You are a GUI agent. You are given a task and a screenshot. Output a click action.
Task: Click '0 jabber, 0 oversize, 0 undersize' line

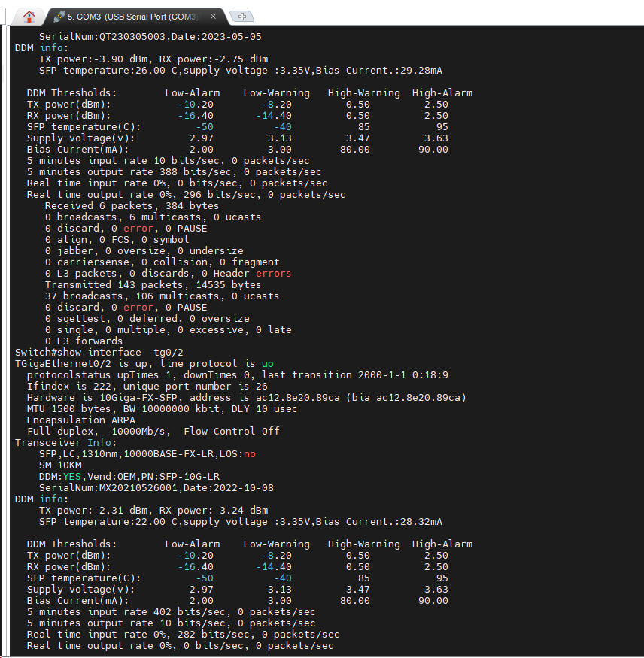tap(144, 251)
